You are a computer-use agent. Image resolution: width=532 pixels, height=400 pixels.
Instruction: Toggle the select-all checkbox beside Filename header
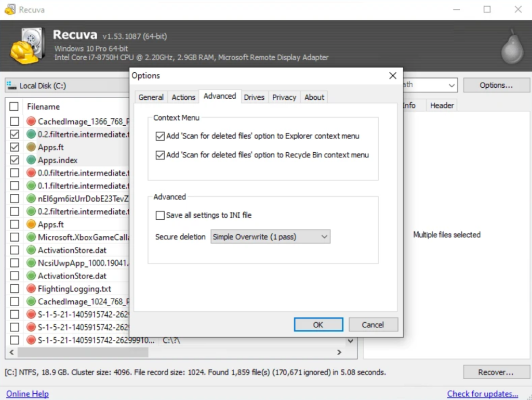(x=15, y=106)
